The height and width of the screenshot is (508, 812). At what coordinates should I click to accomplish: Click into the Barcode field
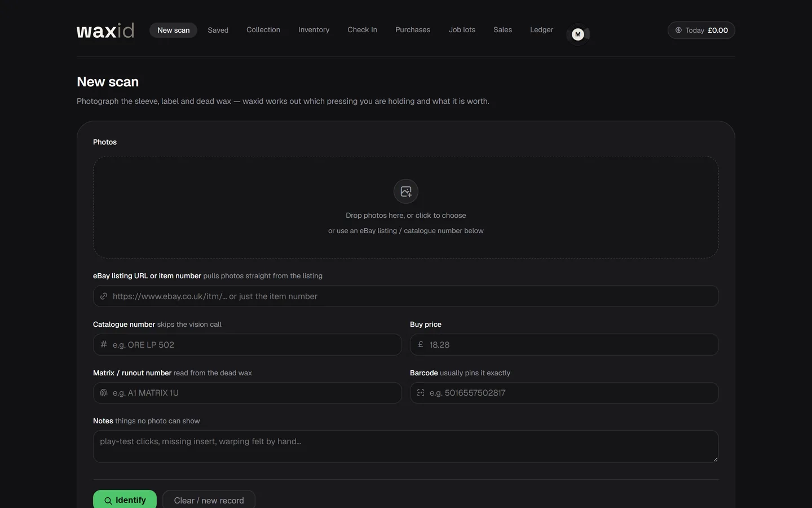coord(564,393)
